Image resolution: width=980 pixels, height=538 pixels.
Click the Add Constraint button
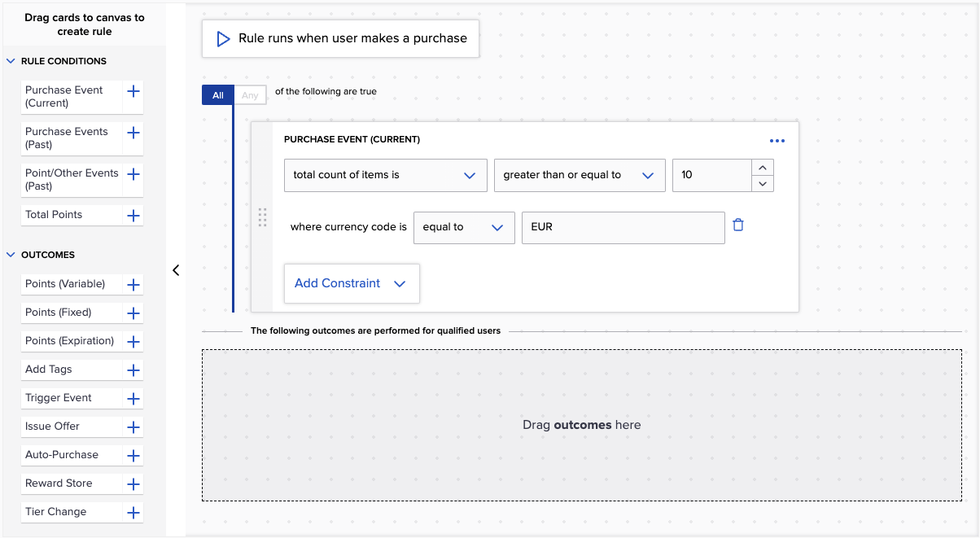click(351, 283)
